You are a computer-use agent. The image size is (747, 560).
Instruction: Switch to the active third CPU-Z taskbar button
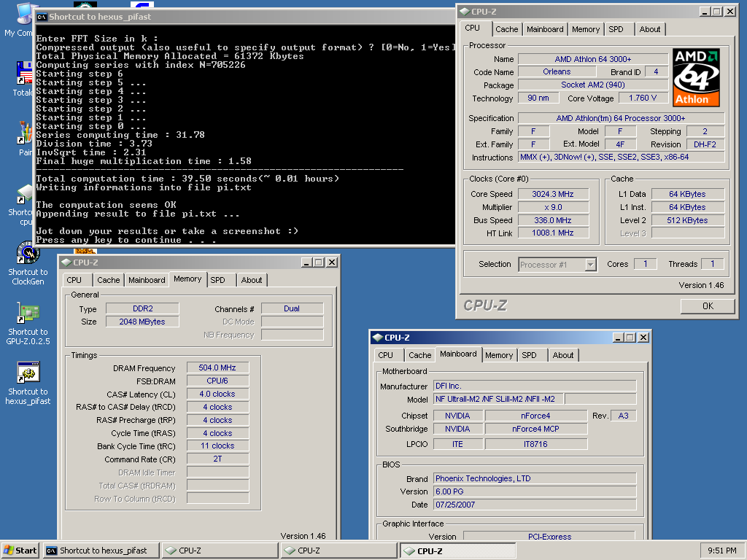pos(458,551)
